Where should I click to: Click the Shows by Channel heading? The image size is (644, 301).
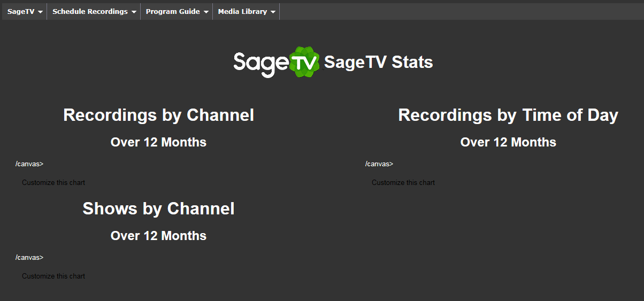click(158, 209)
